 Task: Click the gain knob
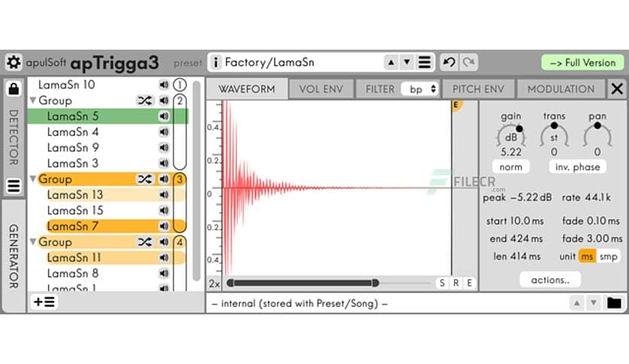pos(511,137)
